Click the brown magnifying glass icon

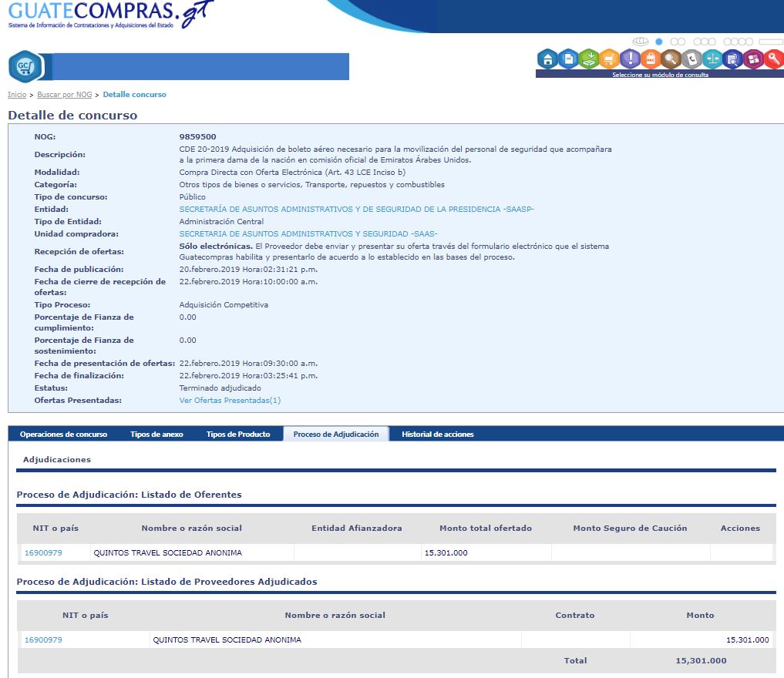point(671,59)
